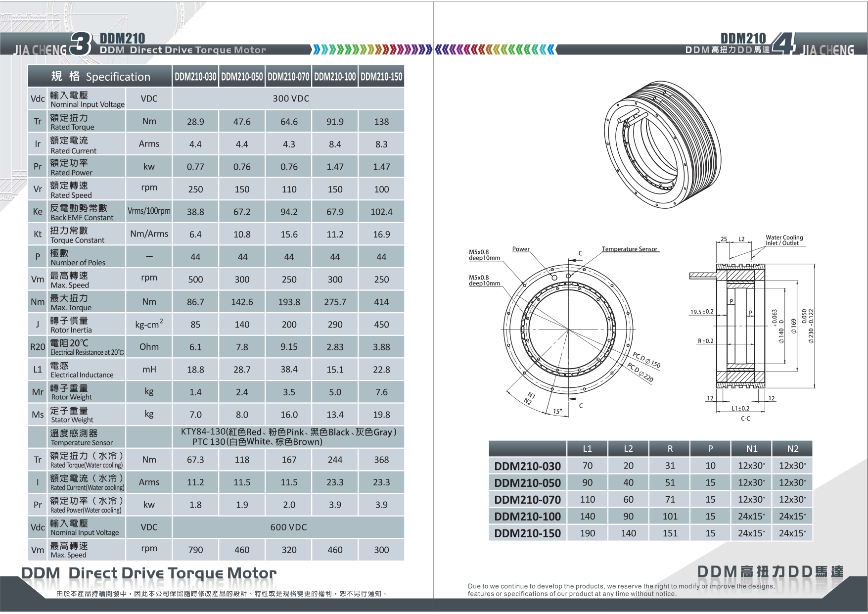868x614 pixels.
Task: Click the circular front-view motor drawing
Action: pos(568,329)
